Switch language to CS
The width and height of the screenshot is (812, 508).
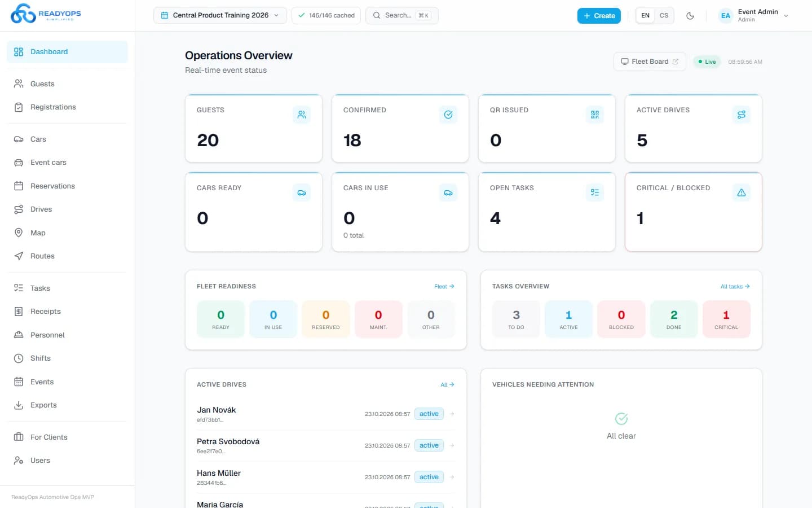click(x=664, y=16)
